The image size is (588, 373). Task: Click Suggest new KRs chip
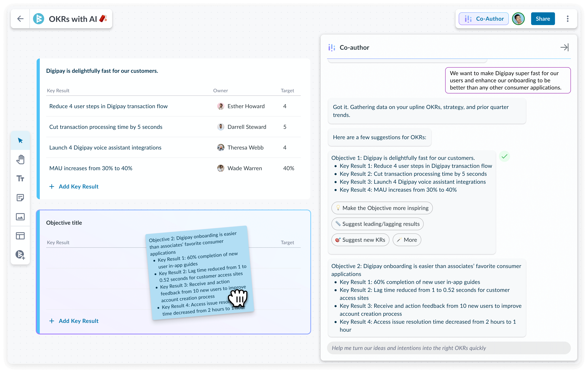360,240
